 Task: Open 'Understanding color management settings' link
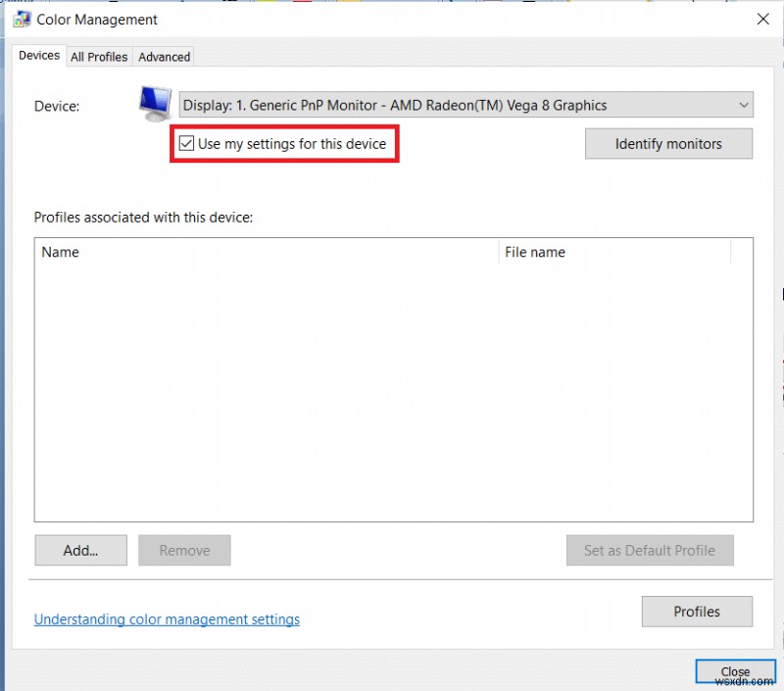[x=167, y=618]
